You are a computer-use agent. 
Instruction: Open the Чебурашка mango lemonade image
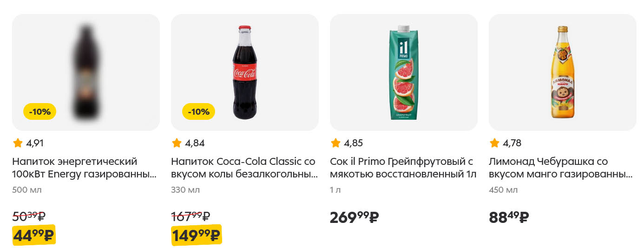pos(562,72)
